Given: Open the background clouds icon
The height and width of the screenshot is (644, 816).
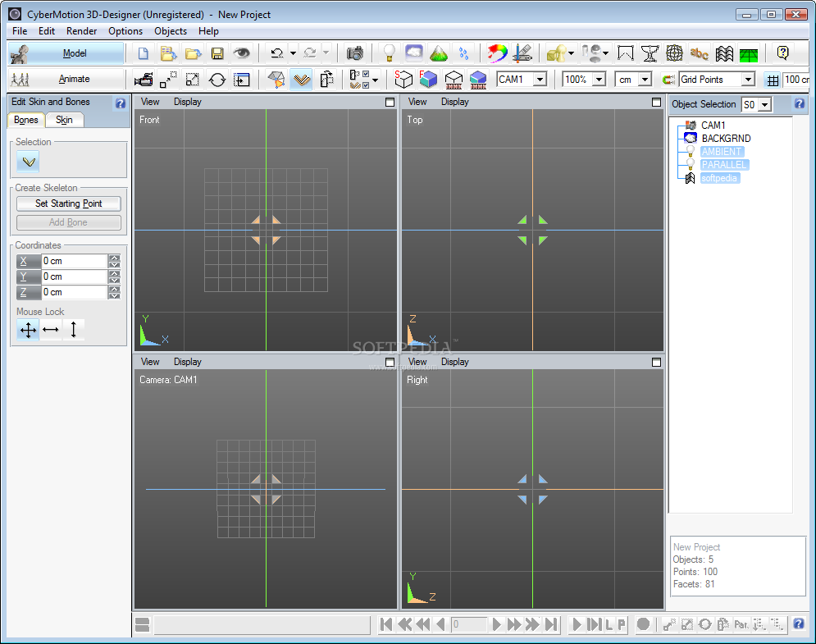Looking at the screenshot, I should (414, 53).
